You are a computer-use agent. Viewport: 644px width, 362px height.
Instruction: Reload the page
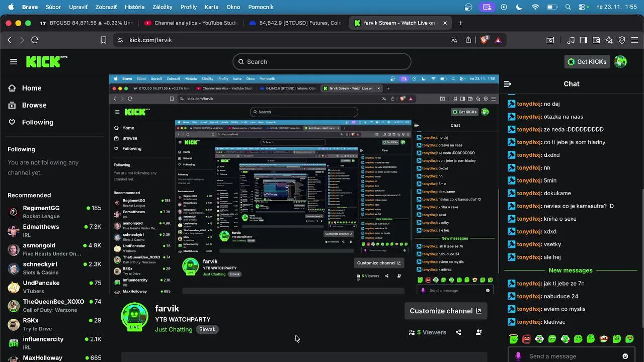tap(35, 40)
